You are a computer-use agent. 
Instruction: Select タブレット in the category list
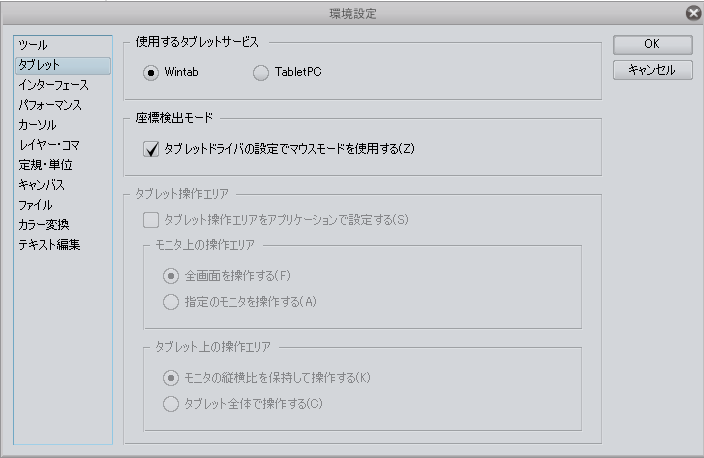[x=39, y=66]
